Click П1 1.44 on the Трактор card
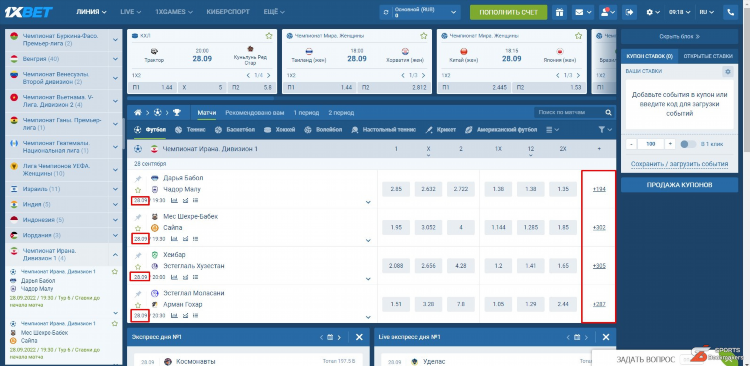Screen dimensions: 750x366 tap(152, 88)
